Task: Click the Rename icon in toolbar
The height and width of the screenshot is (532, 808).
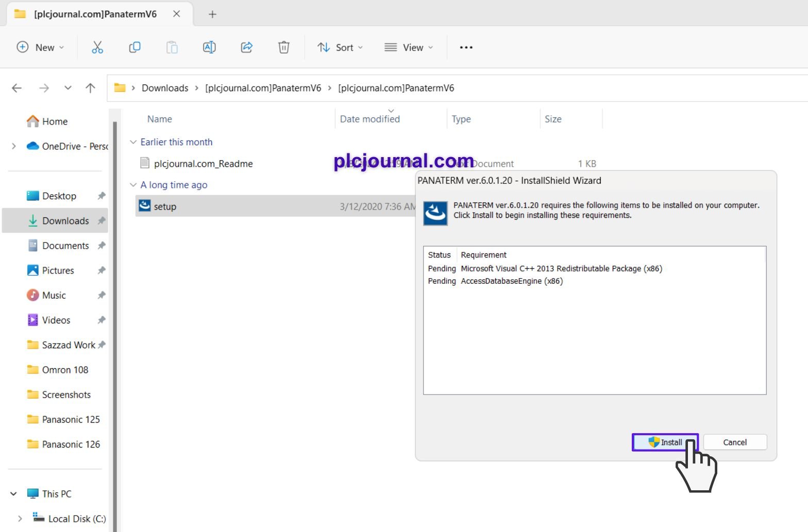Action: (x=209, y=47)
